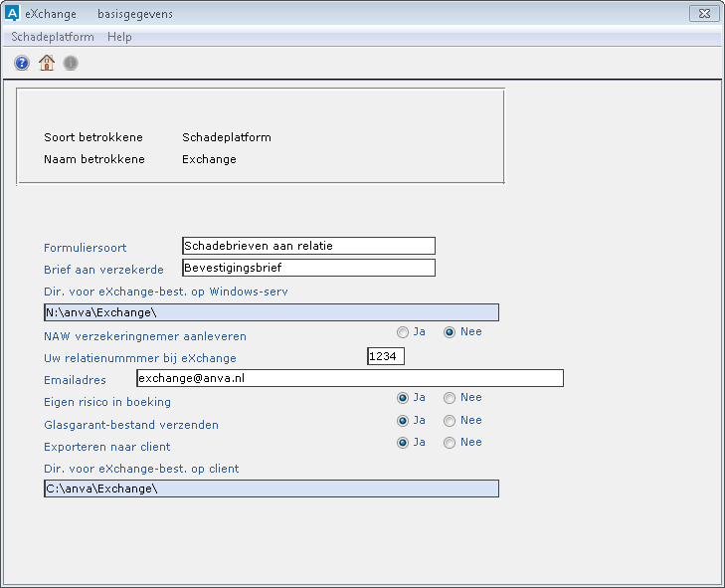Viewport: 725px width, 588px height.
Task: Click the grey info icon in toolbar
Action: click(x=71, y=64)
